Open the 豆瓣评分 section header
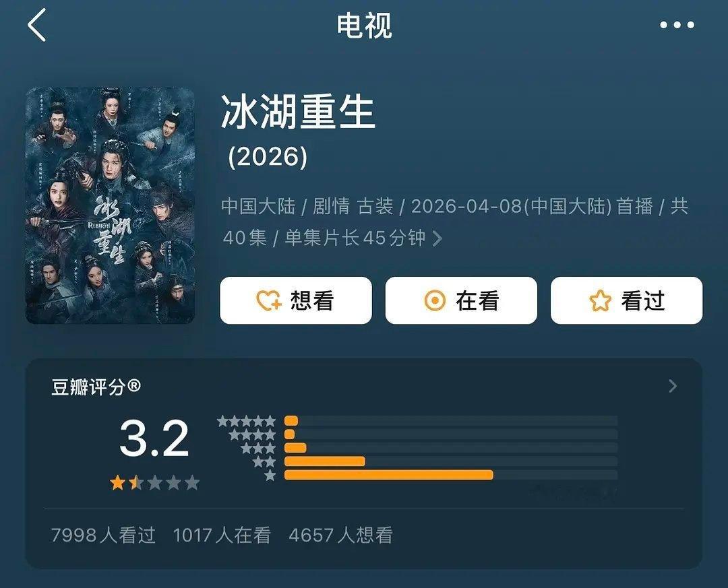This screenshot has width=728, height=588. pyautogui.click(x=96, y=386)
